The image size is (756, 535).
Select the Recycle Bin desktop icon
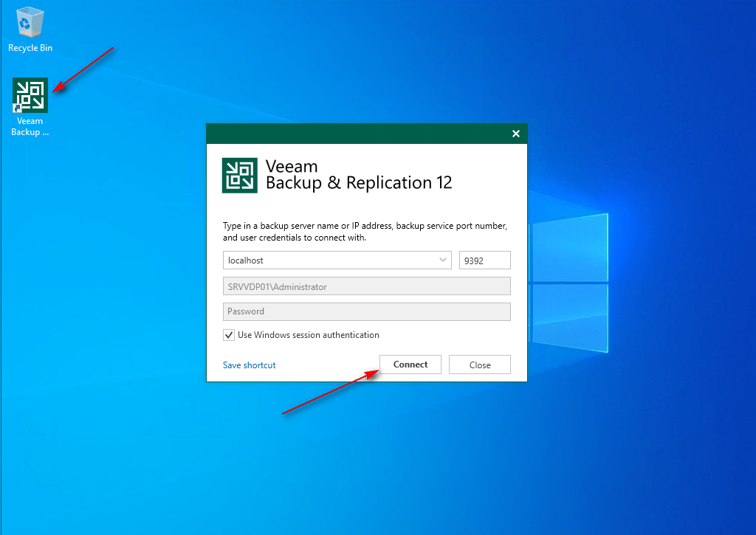click(30, 24)
